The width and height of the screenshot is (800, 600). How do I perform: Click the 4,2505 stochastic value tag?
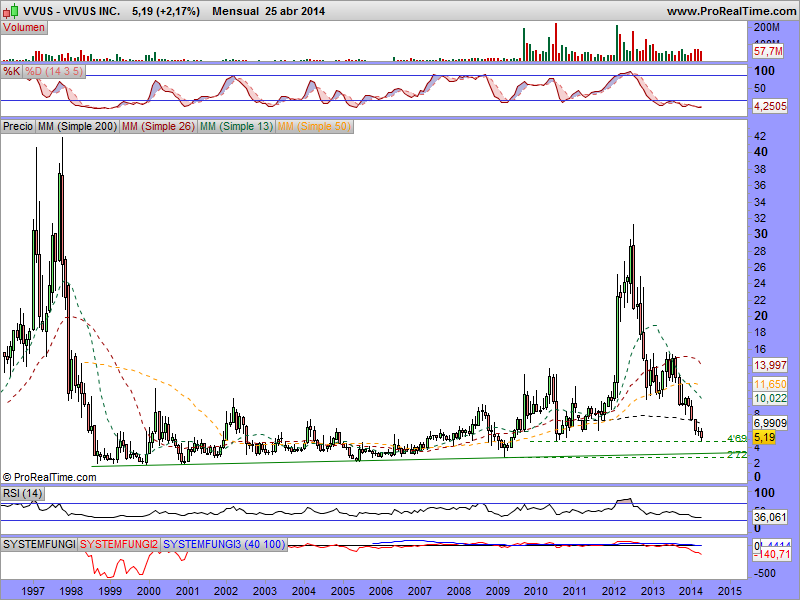(x=770, y=106)
